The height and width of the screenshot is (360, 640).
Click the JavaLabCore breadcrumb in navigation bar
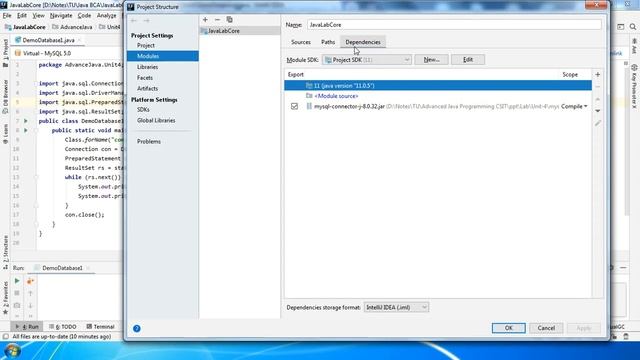pos(25,27)
